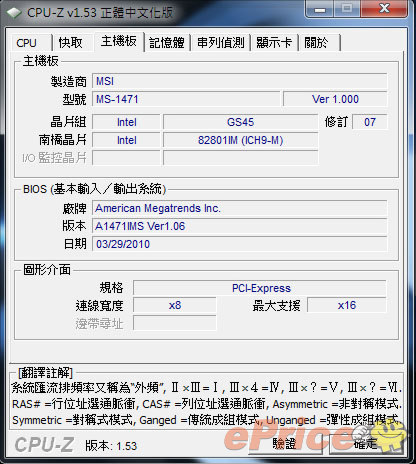This screenshot has width=416, height=464.
Task: Go to the 關於 tab
Action: (x=319, y=43)
